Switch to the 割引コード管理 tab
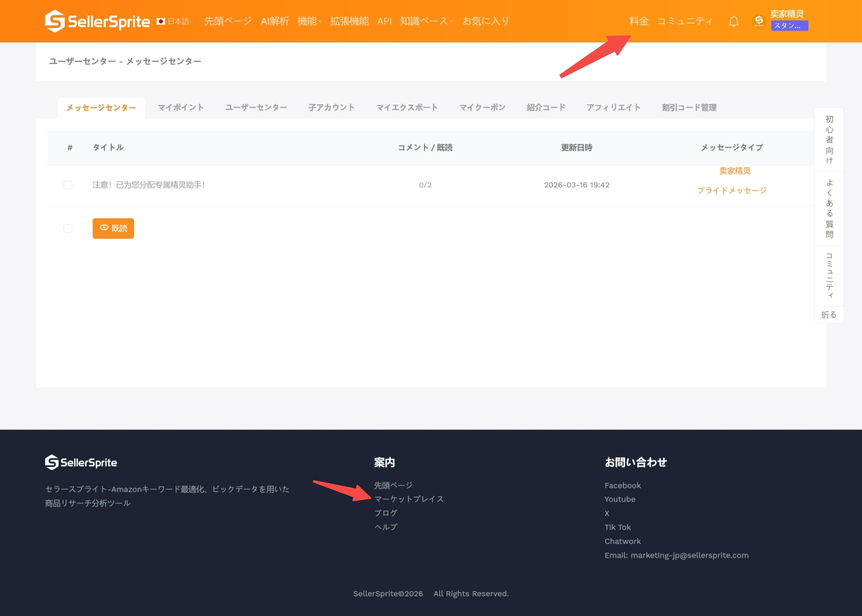Viewport: 862px width, 616px height. point(689,107)
